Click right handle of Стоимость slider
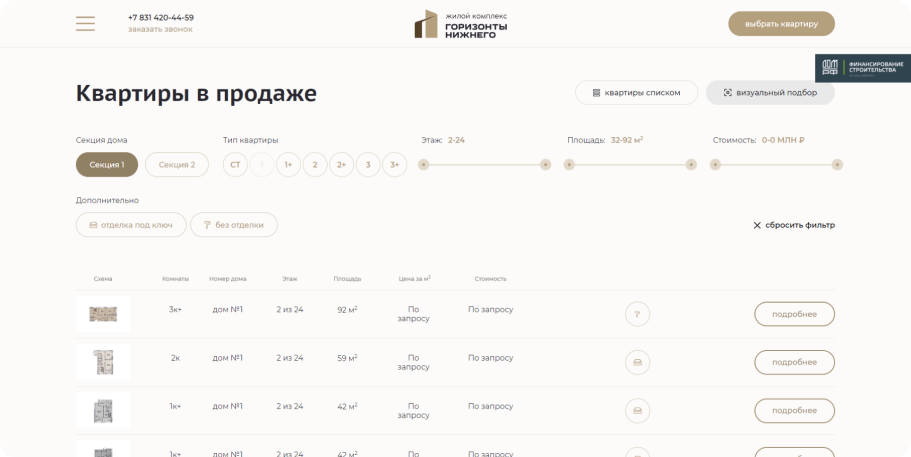Screen dimensions: 911x457 click(837, 165)
